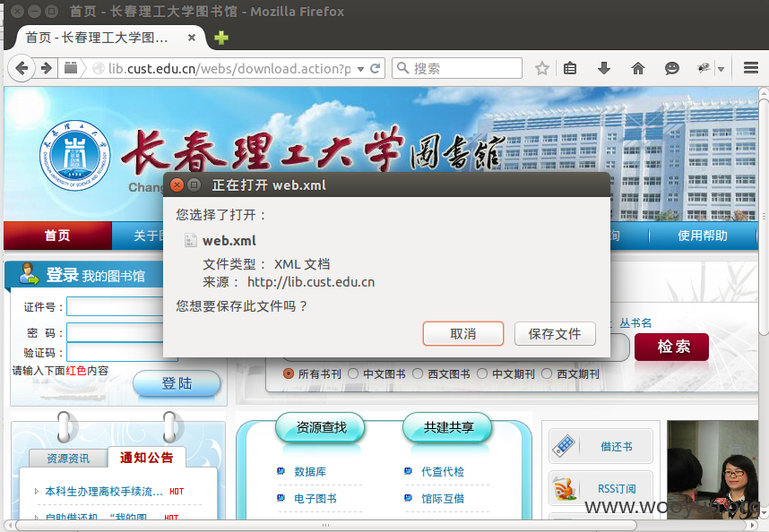Go forward with the browser forward arrow
Viewport: 769px width, 532px height.
[x=47, y=68]
